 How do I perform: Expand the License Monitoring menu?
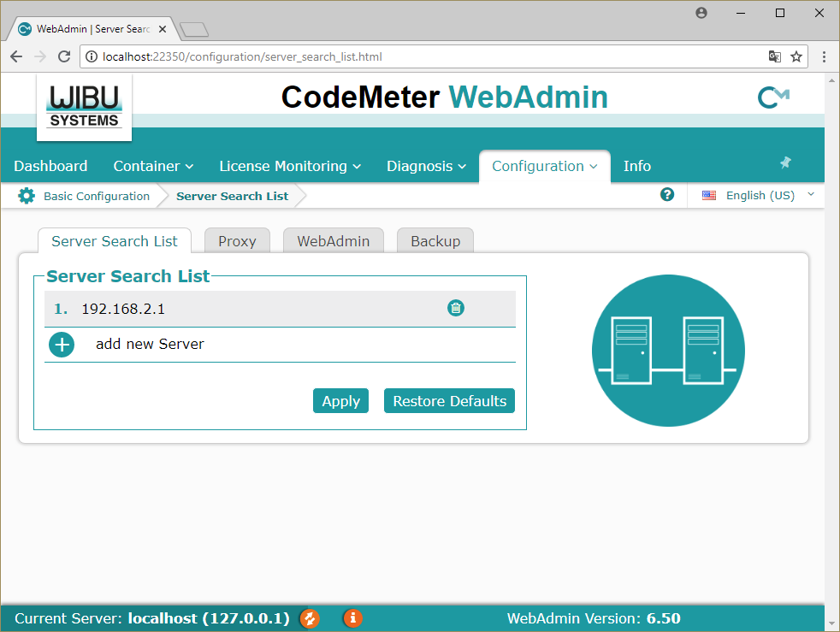pos(290,166)
